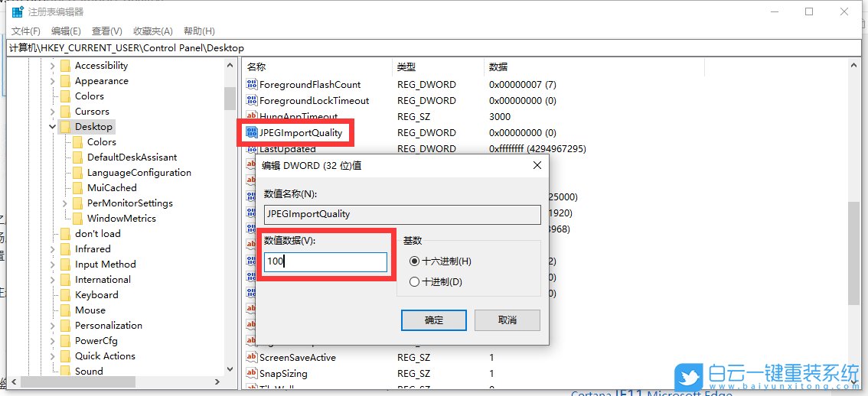Click the HungAppTimeout string value icon

(252, 117)
